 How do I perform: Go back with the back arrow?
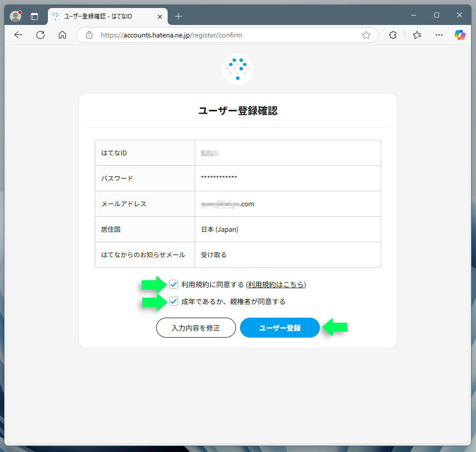click(18, 35)
